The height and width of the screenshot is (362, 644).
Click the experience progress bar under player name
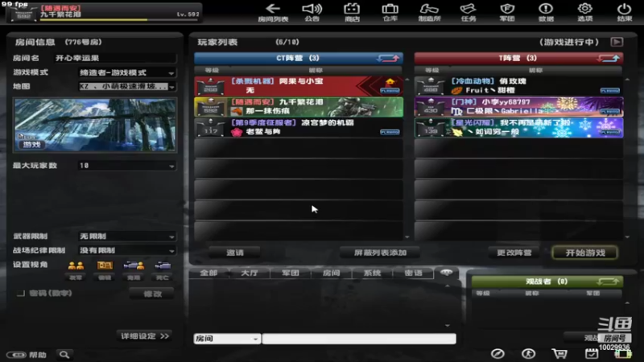click(120, 19)
